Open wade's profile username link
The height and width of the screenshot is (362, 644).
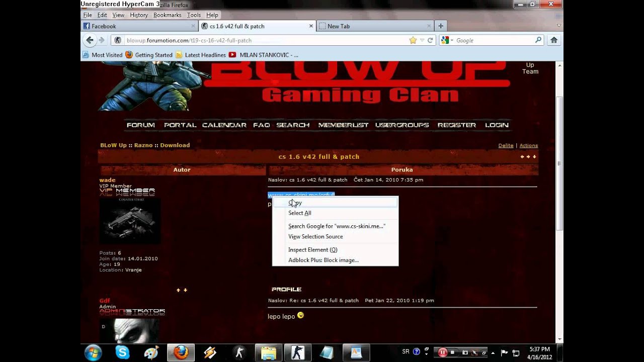tap(107, 180)
